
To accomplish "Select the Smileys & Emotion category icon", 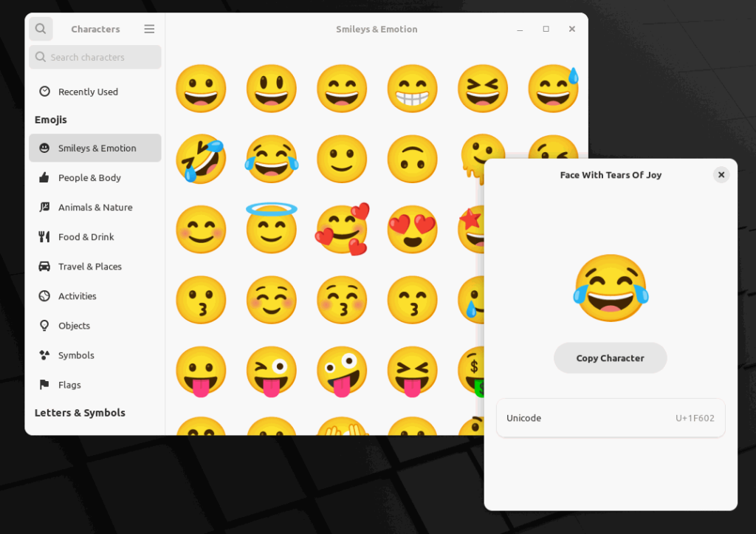I will pos(45,148).
